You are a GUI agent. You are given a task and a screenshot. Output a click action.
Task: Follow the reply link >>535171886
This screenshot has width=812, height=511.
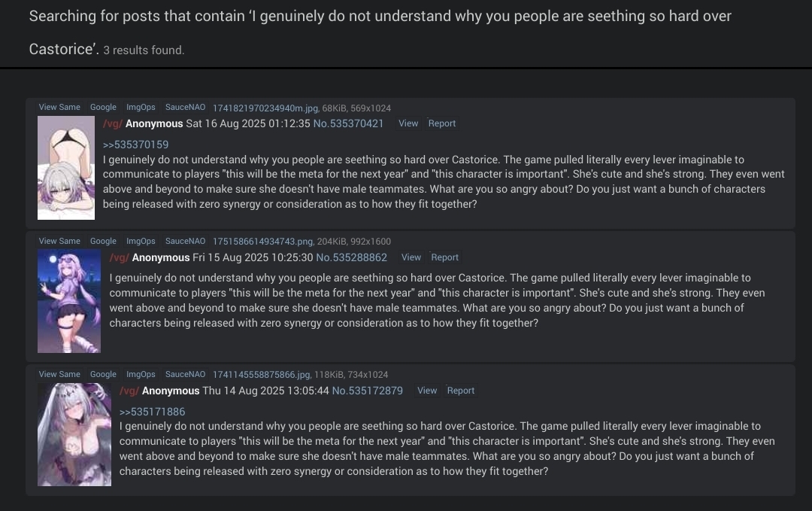(x=152, y=412)
